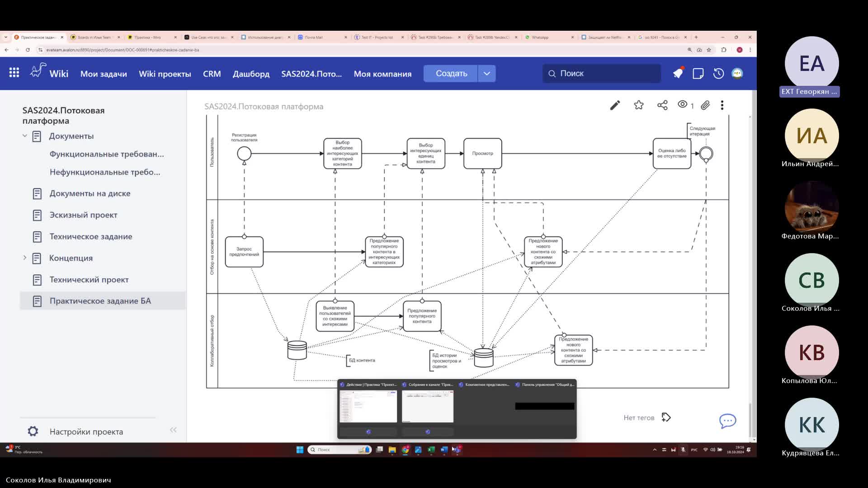Click the clock and date in taskbar
This screenshot has height=488, width=868.
tap(735, 450)
